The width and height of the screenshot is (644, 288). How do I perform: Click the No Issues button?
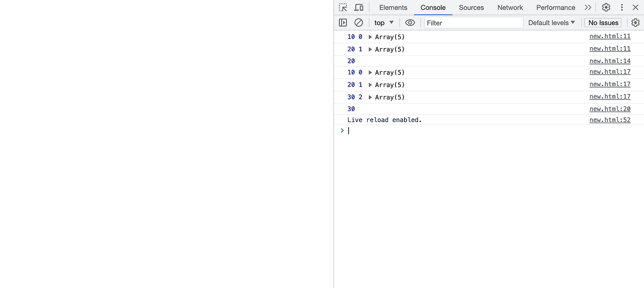click(x=603, y=23)
